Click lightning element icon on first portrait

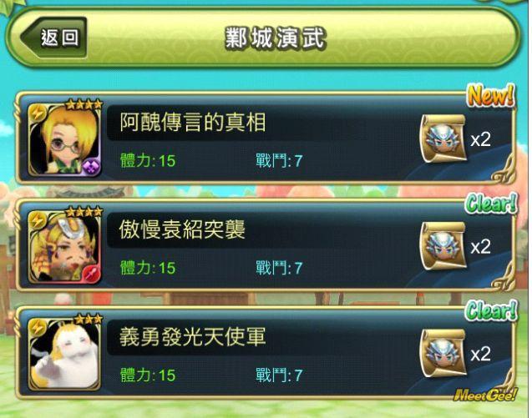tap(38, 113)
